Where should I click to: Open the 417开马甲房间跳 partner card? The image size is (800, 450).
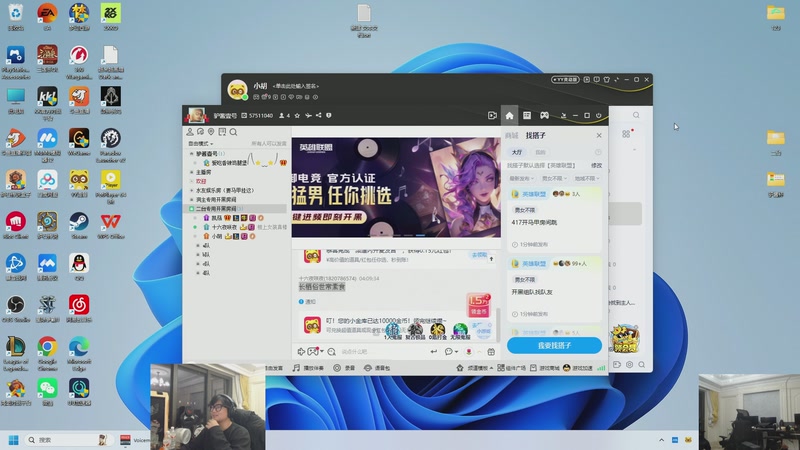coord(555,220)
